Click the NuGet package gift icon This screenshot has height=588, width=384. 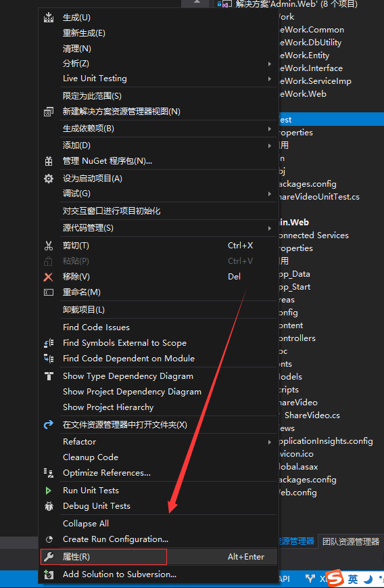point(49,161)
